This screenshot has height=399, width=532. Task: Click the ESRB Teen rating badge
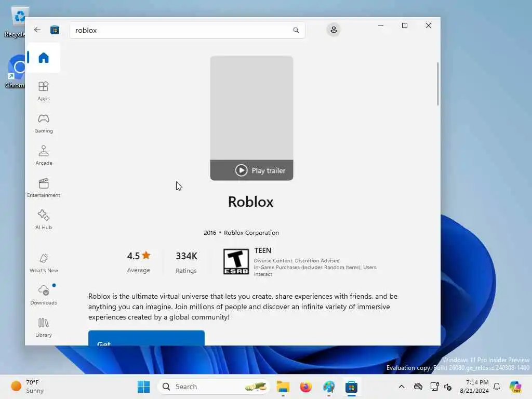pyautogui.click(x=236, y=262)
